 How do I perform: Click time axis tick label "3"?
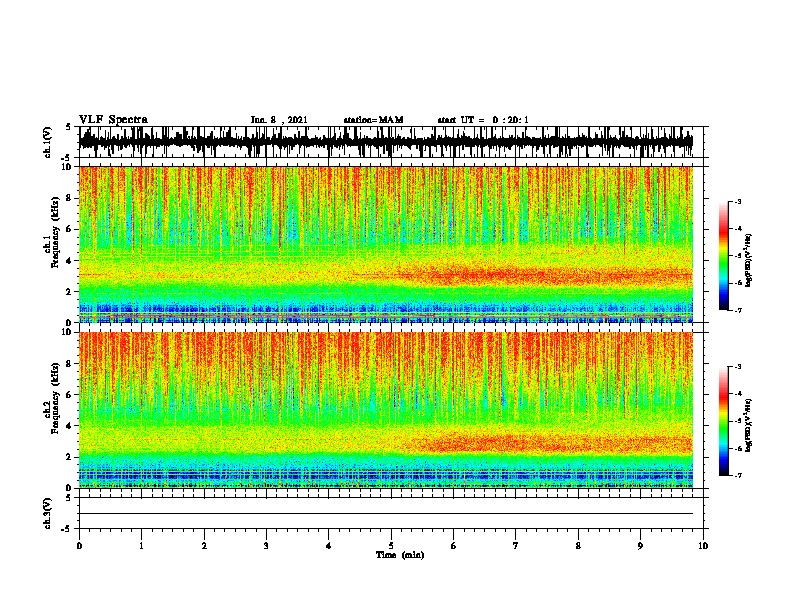pos(266,546)
